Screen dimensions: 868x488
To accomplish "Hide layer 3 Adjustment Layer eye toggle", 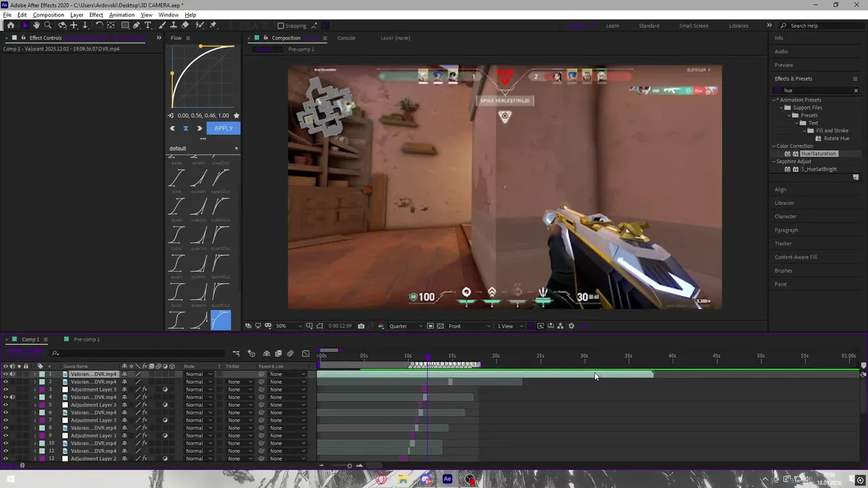I will pyautogui.click(x=5, y=390).
